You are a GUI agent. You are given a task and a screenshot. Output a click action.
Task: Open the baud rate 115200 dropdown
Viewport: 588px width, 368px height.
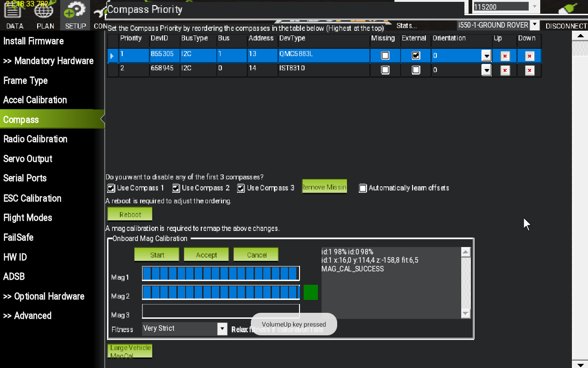point(534,7)
